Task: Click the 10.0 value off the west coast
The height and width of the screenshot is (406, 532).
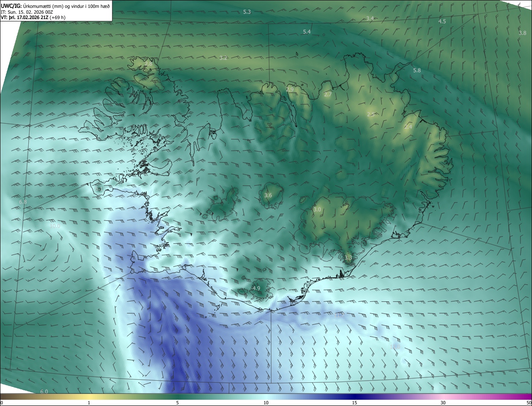Action: tap(55, 226)
